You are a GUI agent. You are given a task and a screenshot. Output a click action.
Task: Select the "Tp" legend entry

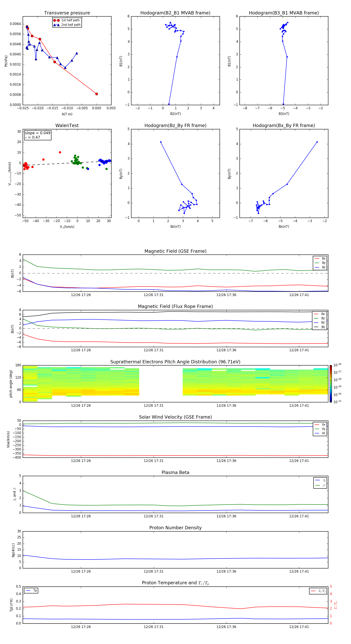[31, 591]
